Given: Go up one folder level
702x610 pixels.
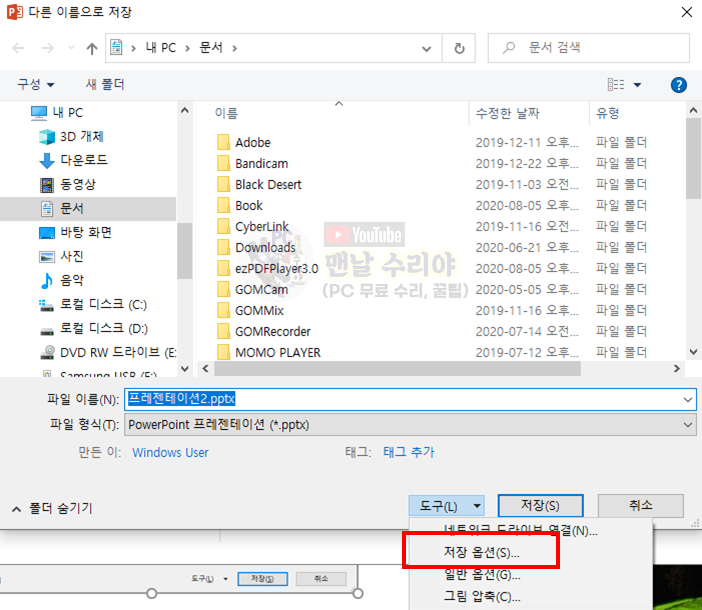Looking at the screenshot, I should pyautogui.click(x=92, y=48).
